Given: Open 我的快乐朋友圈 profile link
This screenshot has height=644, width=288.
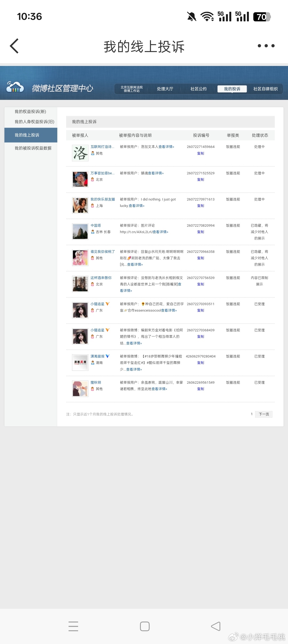Looking at the screenshot, I should point(103,199).
